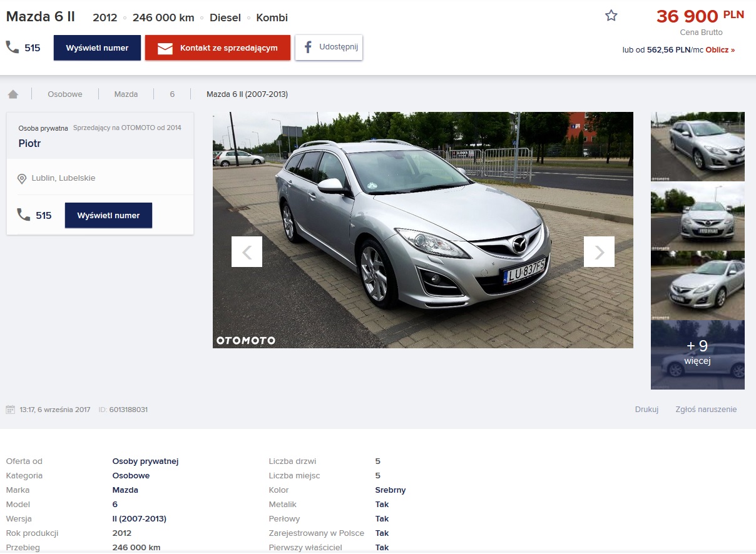Click the calendar icon by listing date
Viewport: 756px width, 554px height.
(10, 410)
